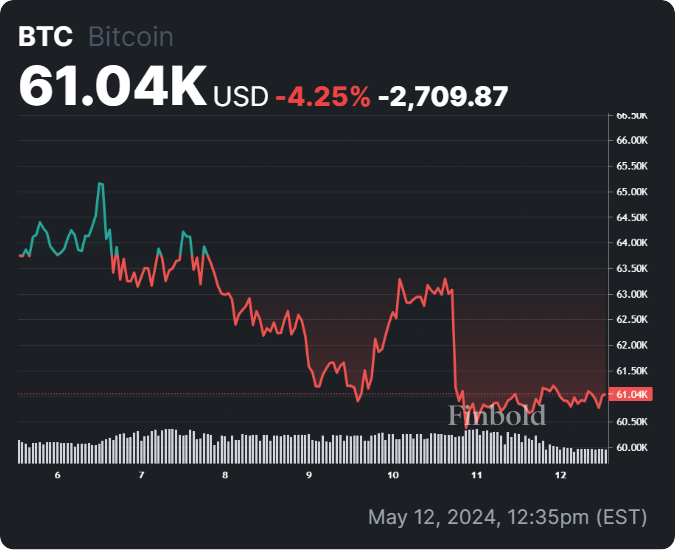Screen dimensions: 675x550
Task: Select day 10 on the date axis
Action: click(x=392, y=475)
